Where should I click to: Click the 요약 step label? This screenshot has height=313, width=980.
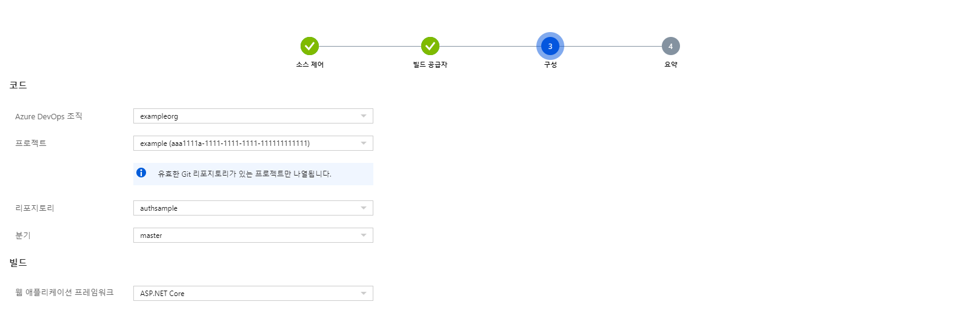[x=670, y=65]
